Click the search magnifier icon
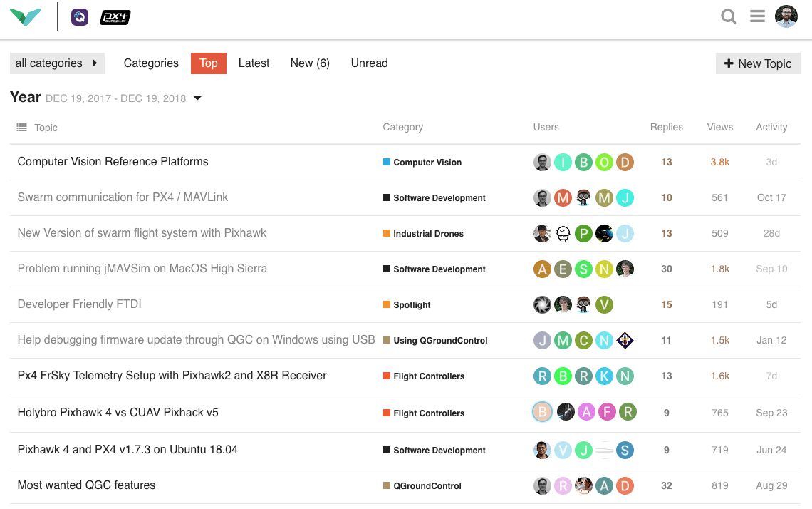The width and height of the screenshot is (812, 509). point(729,16)
